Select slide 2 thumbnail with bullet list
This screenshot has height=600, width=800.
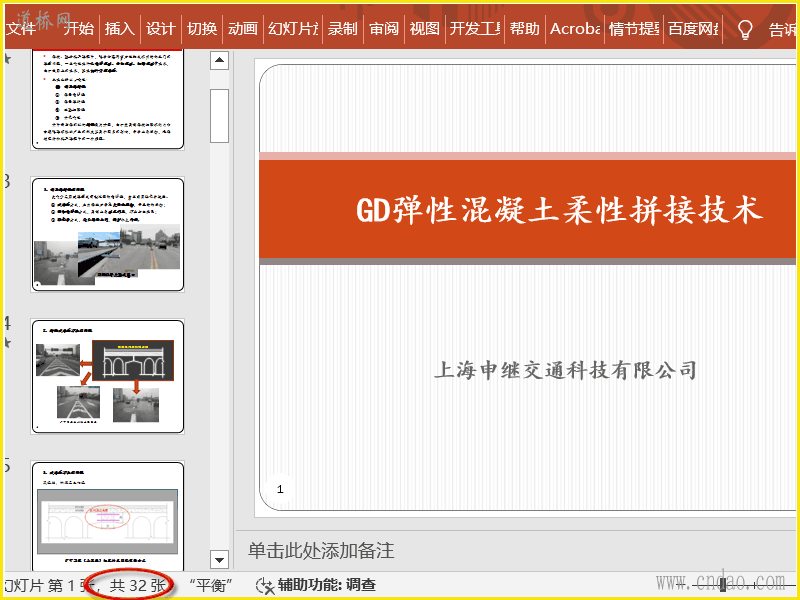tap(107, 99)
